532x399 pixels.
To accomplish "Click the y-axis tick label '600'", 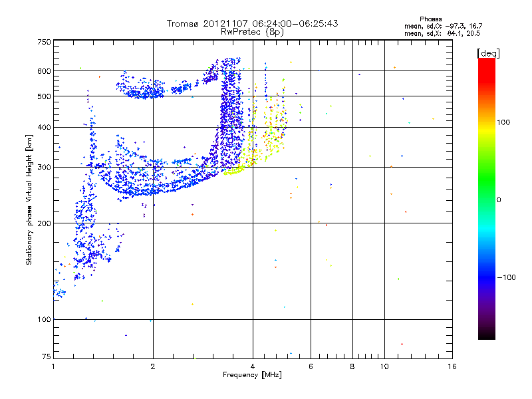I will tap(45, 71).
